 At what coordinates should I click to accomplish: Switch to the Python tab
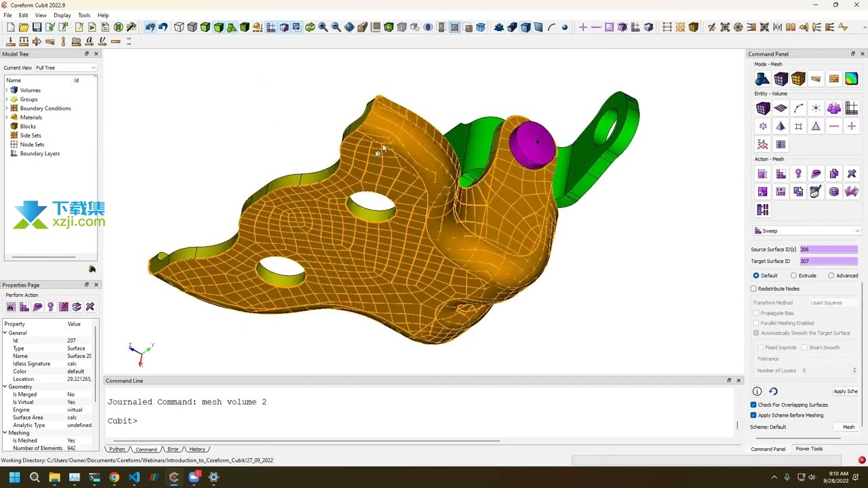[x=117, y=449]
